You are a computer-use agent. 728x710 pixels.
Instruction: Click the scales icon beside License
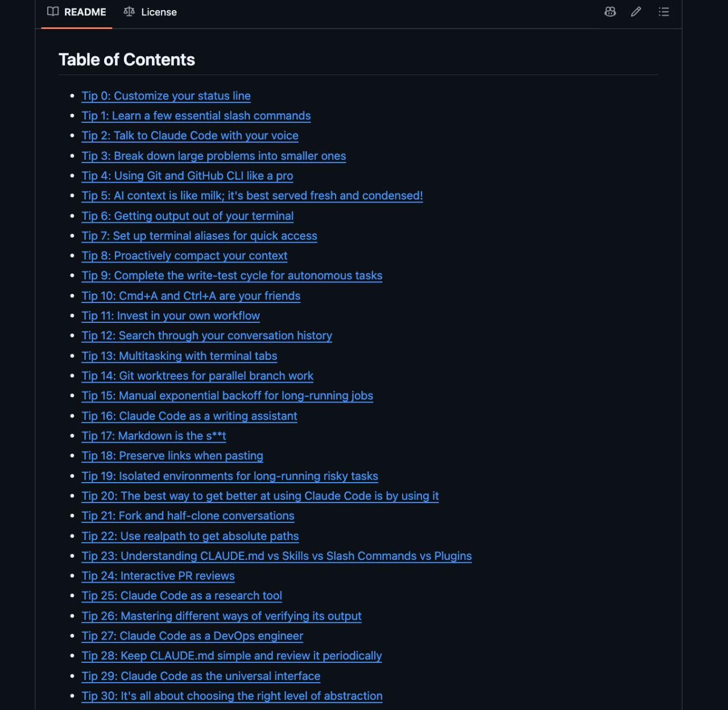(x=129, y=11)
